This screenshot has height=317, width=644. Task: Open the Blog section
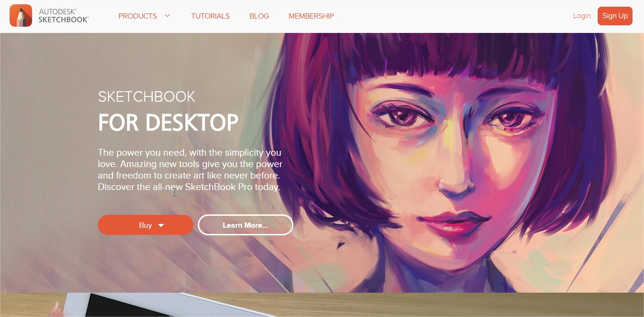pos(259,16)
